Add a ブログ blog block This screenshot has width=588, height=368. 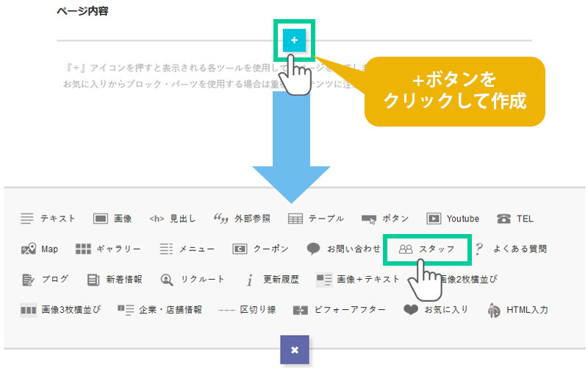coord(46,279)
